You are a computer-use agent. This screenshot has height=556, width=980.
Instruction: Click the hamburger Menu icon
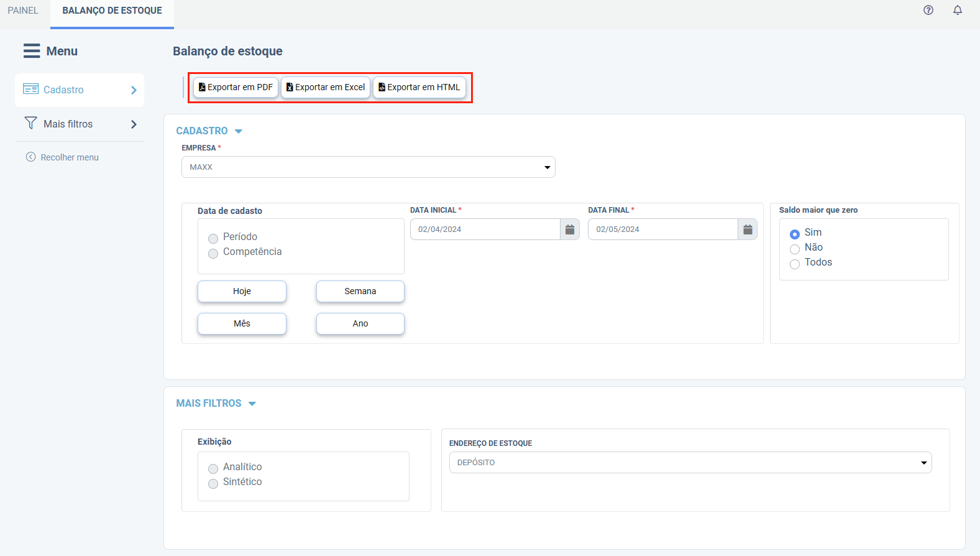(x=32, y=51)
